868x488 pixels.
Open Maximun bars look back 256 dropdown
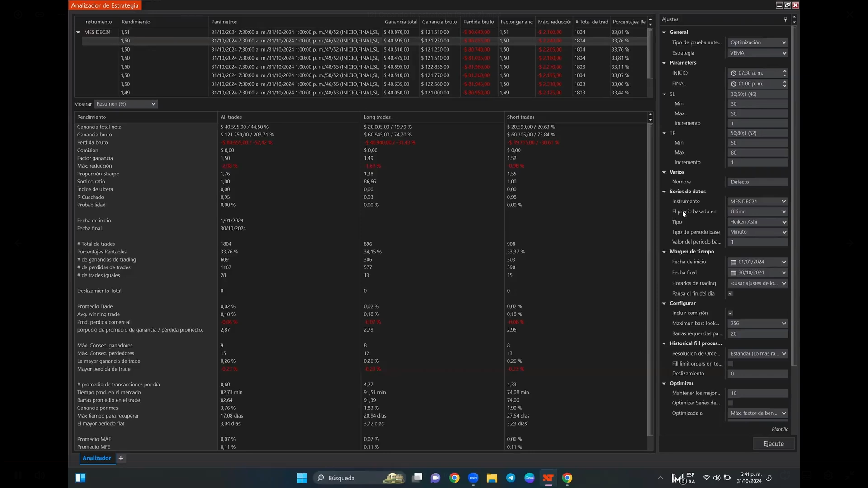(x=758, y=324)
